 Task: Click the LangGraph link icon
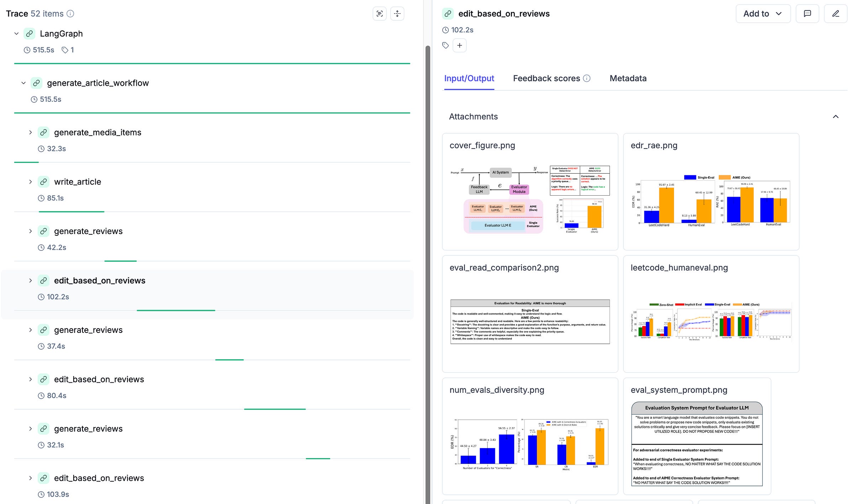(x=30, y=34)
